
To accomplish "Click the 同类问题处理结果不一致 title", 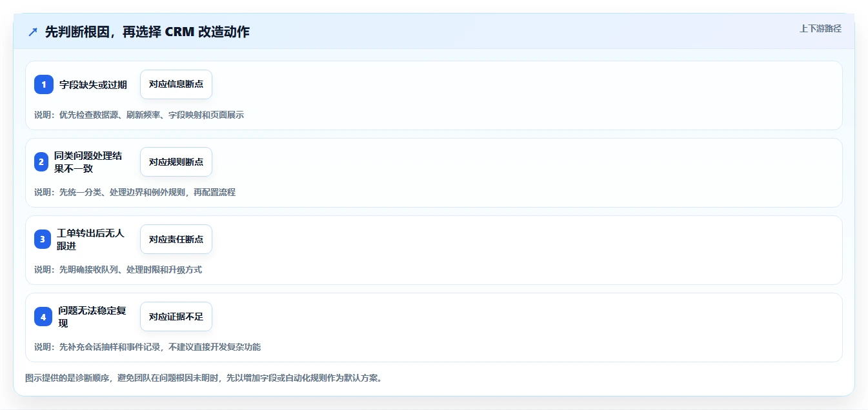I will [88, 162].
